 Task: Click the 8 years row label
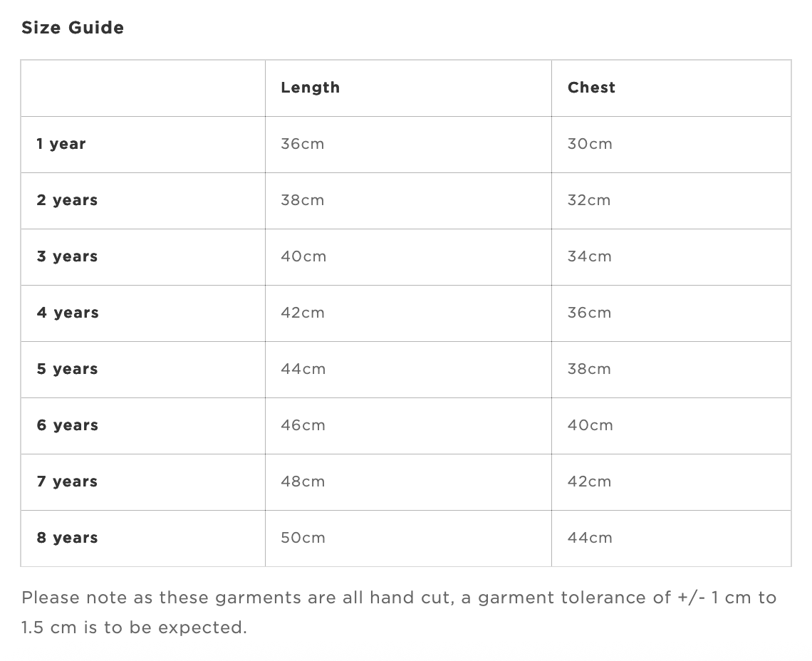(x=68, y=538)
